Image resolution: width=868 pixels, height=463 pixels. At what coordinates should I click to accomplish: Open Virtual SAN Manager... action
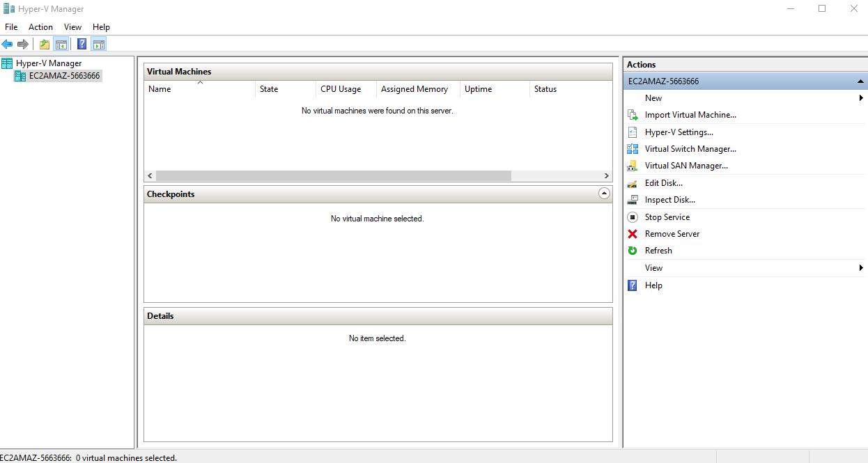[686, 166]
